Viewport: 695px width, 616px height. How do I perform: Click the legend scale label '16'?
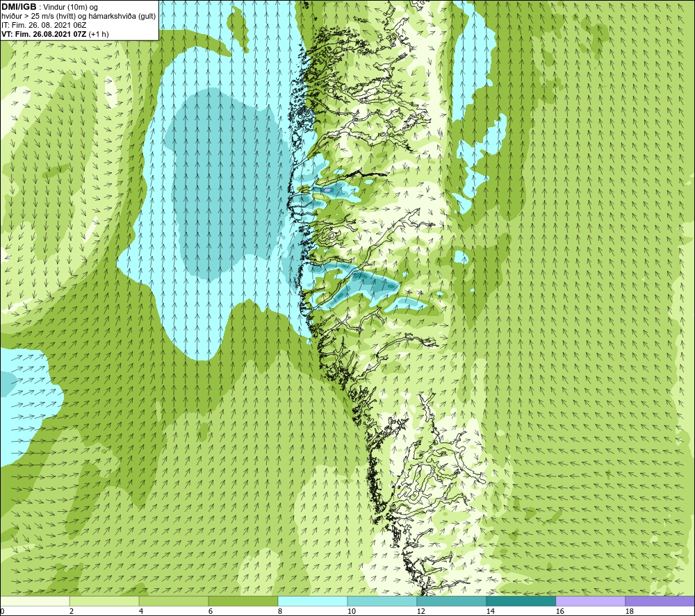[559, 611]
